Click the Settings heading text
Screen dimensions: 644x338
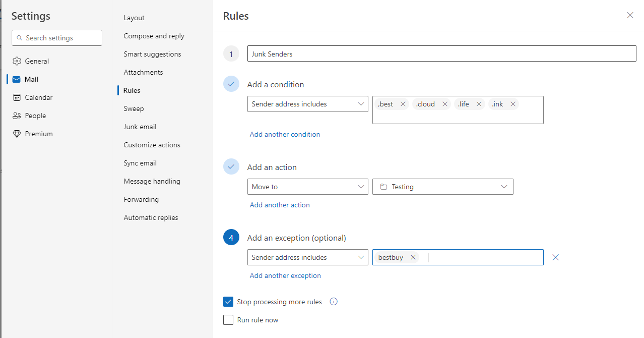coord(31,16)
